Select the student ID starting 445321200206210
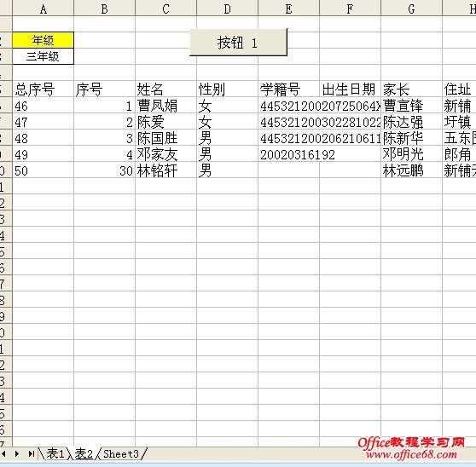Screen dimensions: 476x467 coord(288,138)
